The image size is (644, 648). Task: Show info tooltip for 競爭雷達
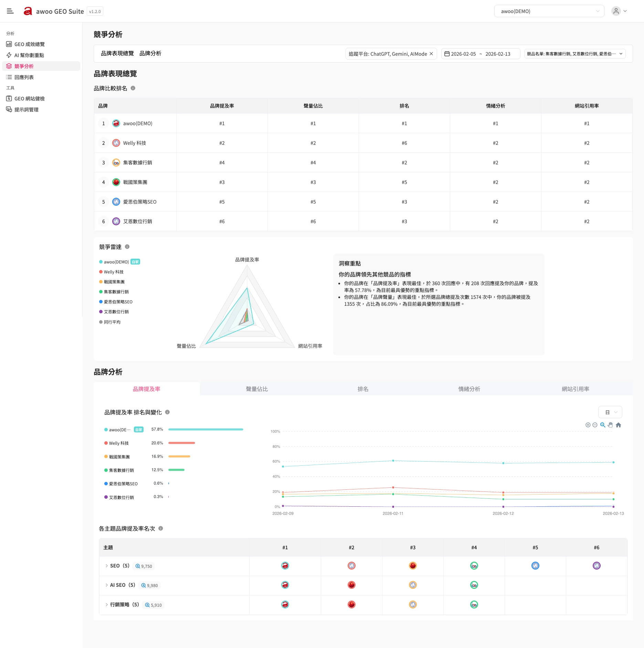point(127,247)
